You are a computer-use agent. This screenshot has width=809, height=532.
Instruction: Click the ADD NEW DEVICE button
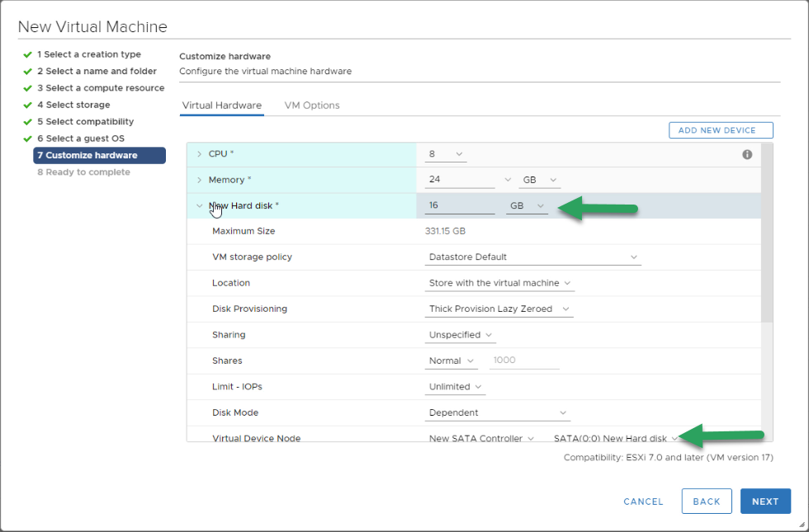(721, 130)
